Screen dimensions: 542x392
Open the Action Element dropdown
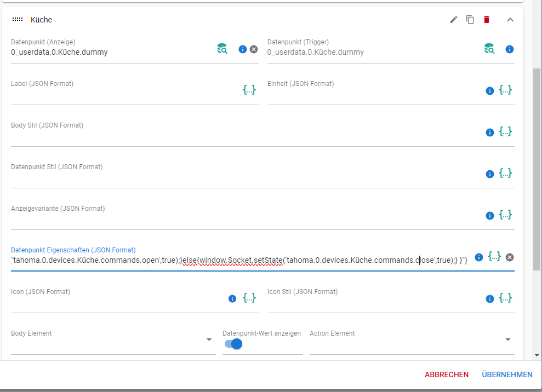coord(509,340)
